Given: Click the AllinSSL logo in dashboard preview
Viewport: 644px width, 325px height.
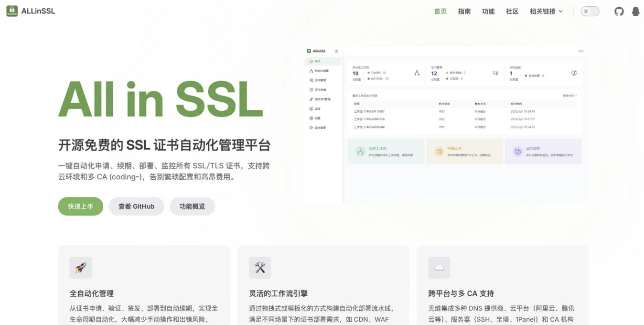Looking at the screenshot, I should 317,51.
